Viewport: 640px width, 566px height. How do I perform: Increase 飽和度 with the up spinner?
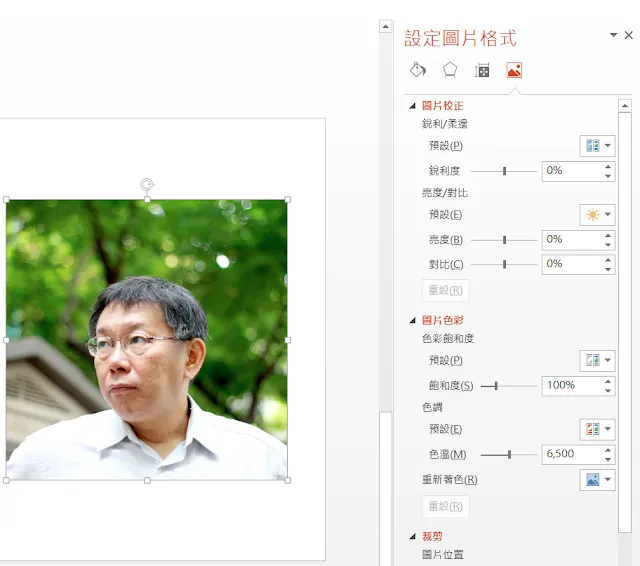(608, 381)
